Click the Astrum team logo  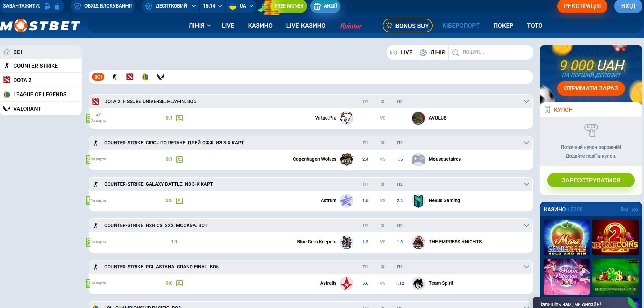(346, 200)
